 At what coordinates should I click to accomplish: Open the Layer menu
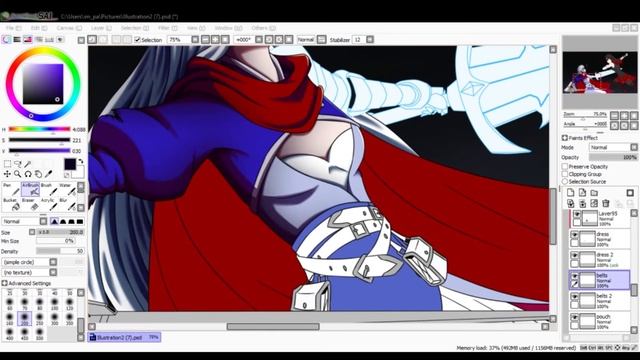pos(101,28)
